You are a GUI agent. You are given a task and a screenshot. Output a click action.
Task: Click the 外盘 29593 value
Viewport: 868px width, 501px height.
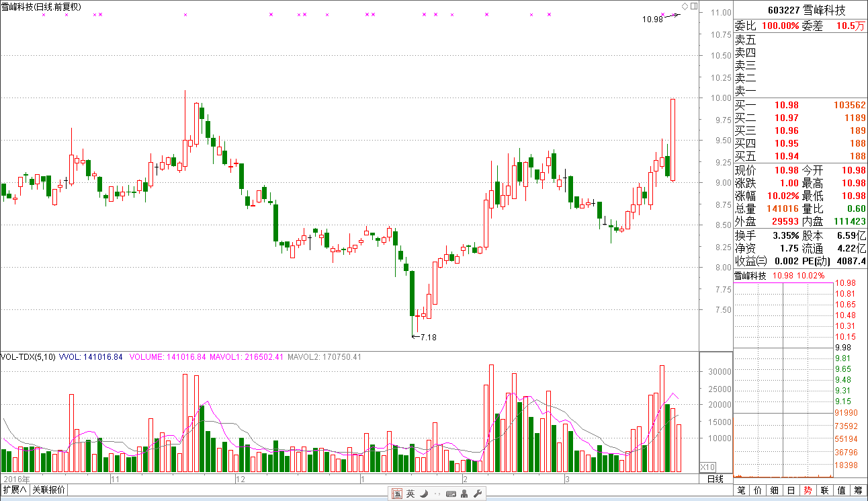pyautogui.click(x=785, y=221)
